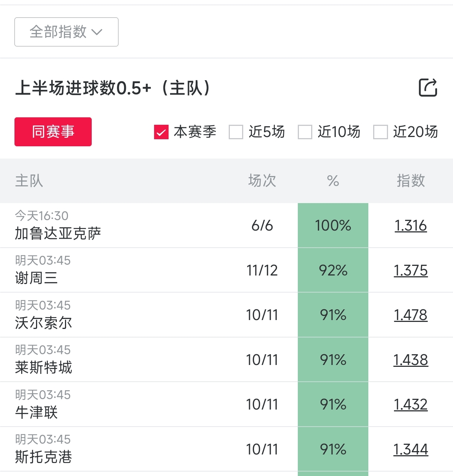Click the 1.478 index link
Viewport: 453px width, 476px height.
411,315
